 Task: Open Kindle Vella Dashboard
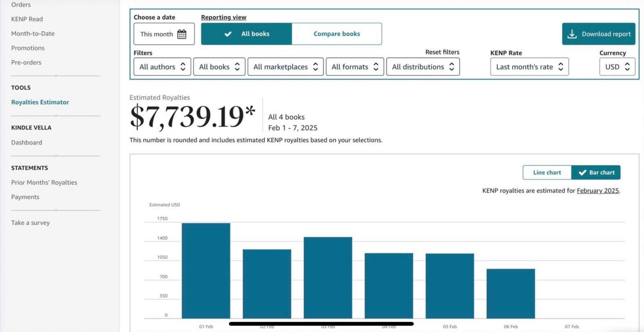tap(27, 143)
